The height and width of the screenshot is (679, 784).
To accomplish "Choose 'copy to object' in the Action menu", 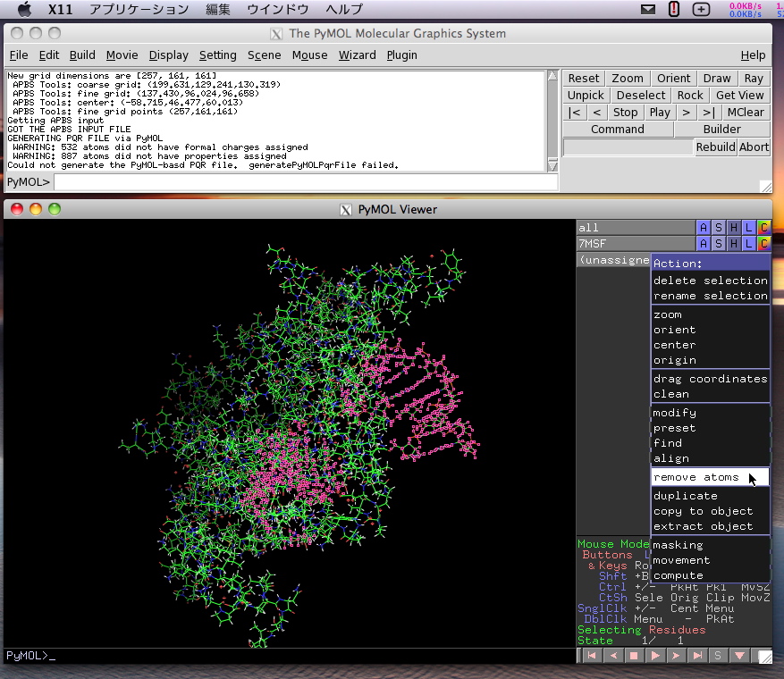I will pos(711,511).
